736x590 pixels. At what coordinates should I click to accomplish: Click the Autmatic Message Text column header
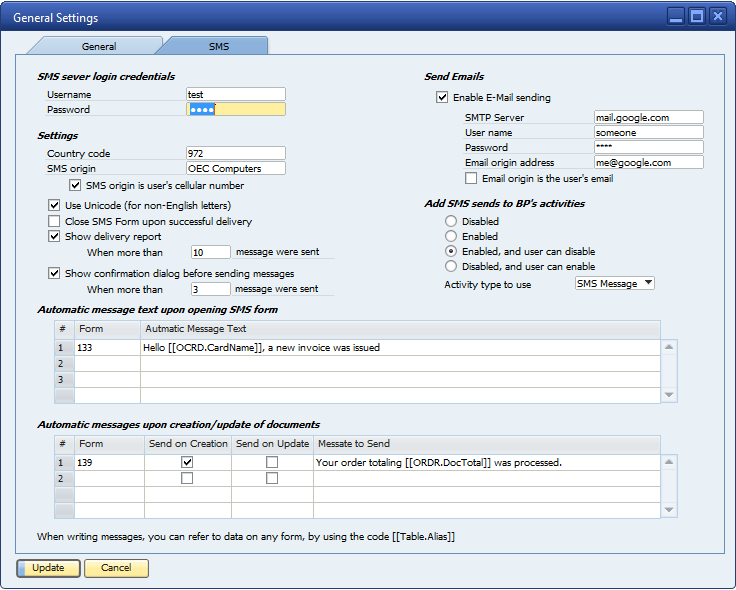click(400, 329)
